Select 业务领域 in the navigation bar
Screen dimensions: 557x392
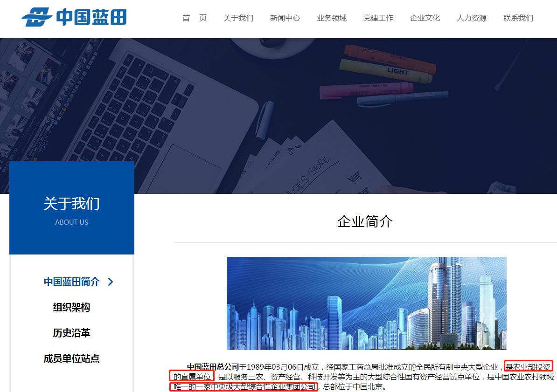(331, 18)
